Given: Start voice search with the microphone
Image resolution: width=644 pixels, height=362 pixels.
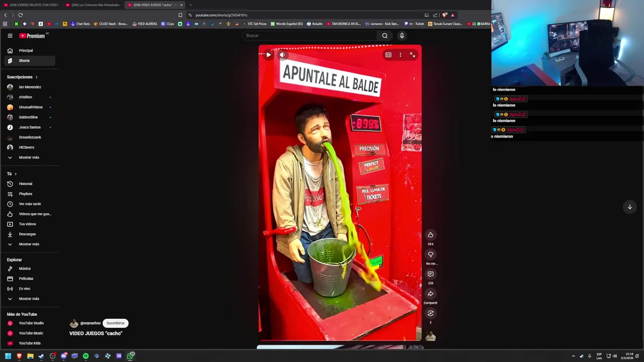Looking at the screenshot, I should tap(401, 36).
